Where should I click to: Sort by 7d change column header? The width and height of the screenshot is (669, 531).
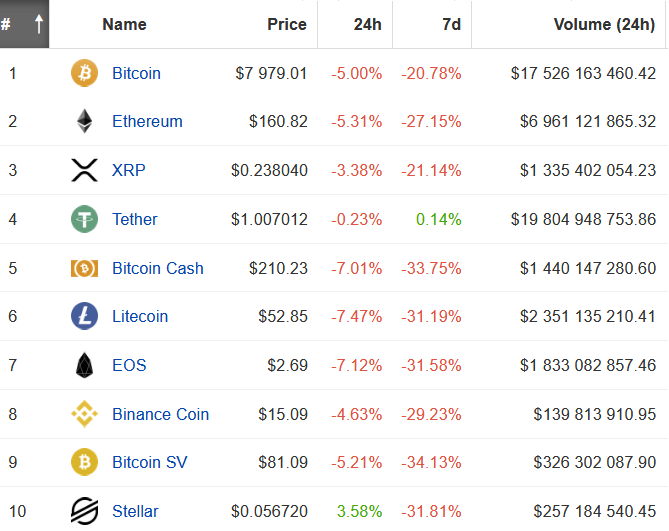451,24
